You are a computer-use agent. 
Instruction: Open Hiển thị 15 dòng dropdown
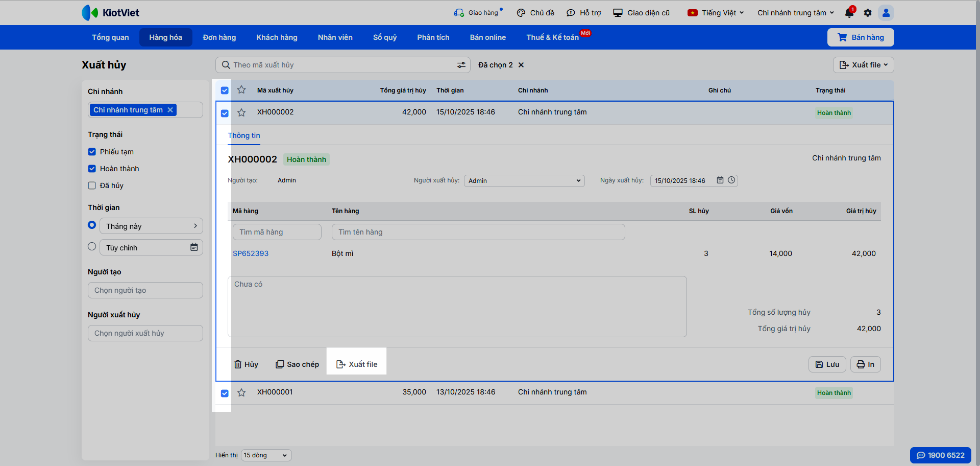266,455
